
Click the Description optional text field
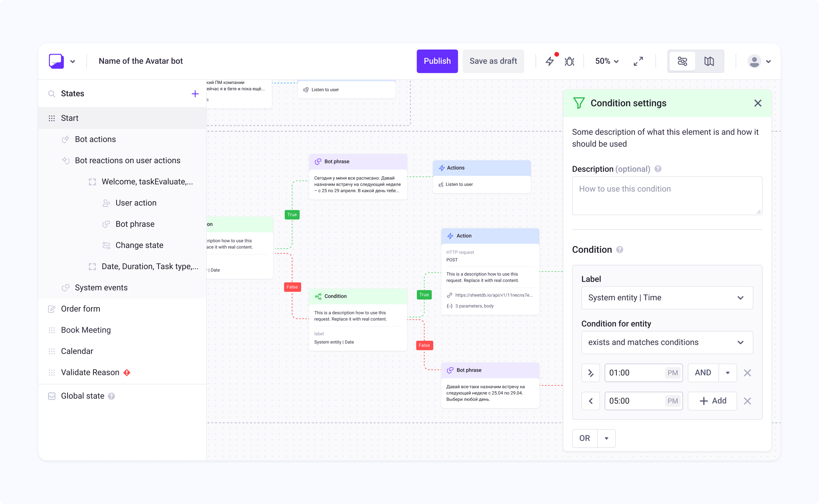(667, 196)
